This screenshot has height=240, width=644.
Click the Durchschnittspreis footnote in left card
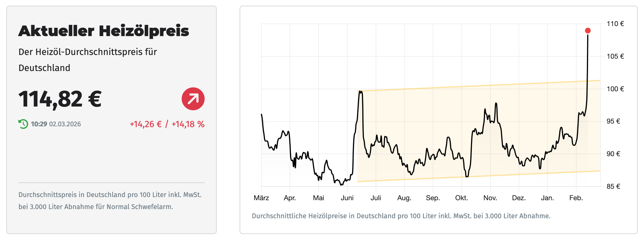point(110,200)
